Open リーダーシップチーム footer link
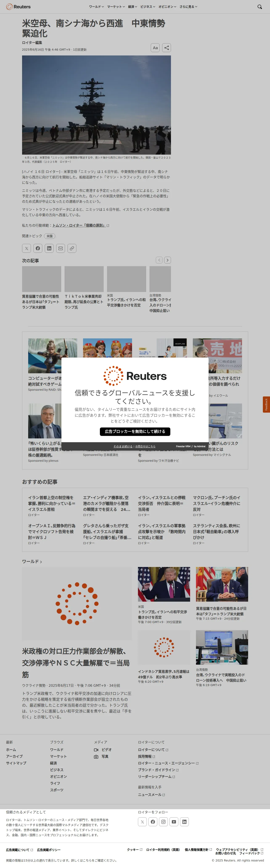 pyautogui.click(x=156, y=776)
